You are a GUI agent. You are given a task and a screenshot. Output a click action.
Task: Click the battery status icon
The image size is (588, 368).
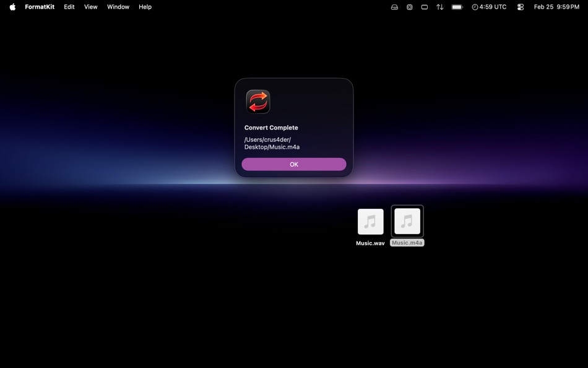click(x=456, y=7)
